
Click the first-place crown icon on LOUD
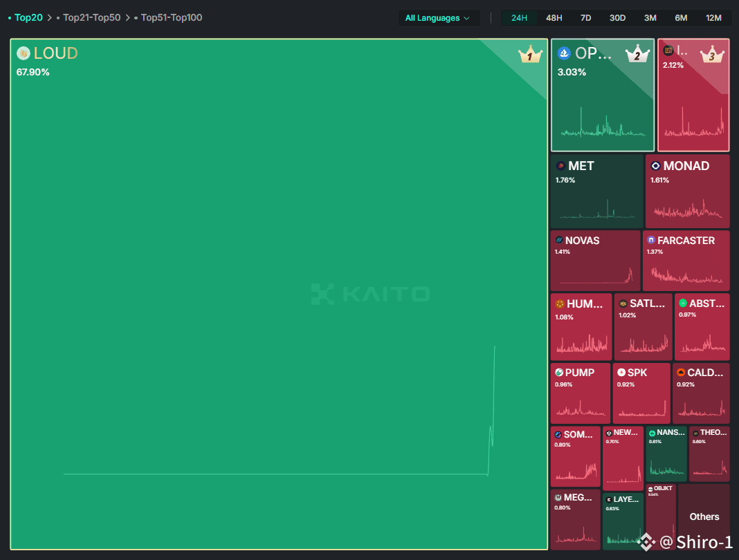click(530, 55)
